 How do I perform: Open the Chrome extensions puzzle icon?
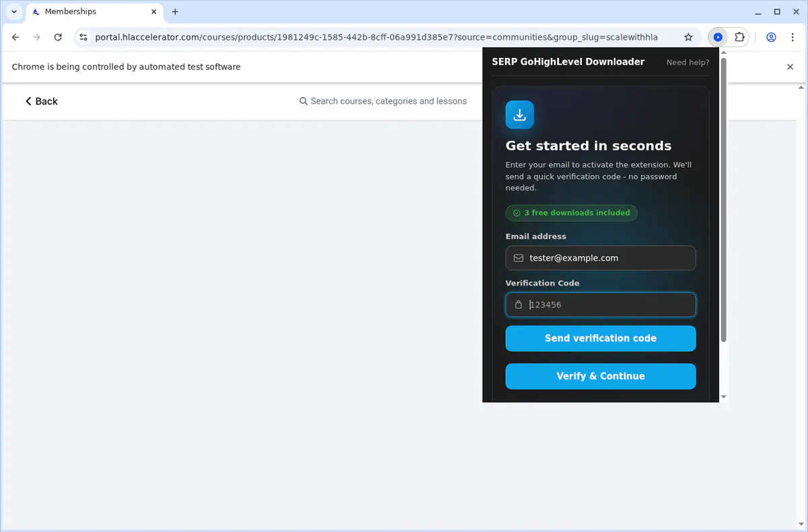click(739, 37)
